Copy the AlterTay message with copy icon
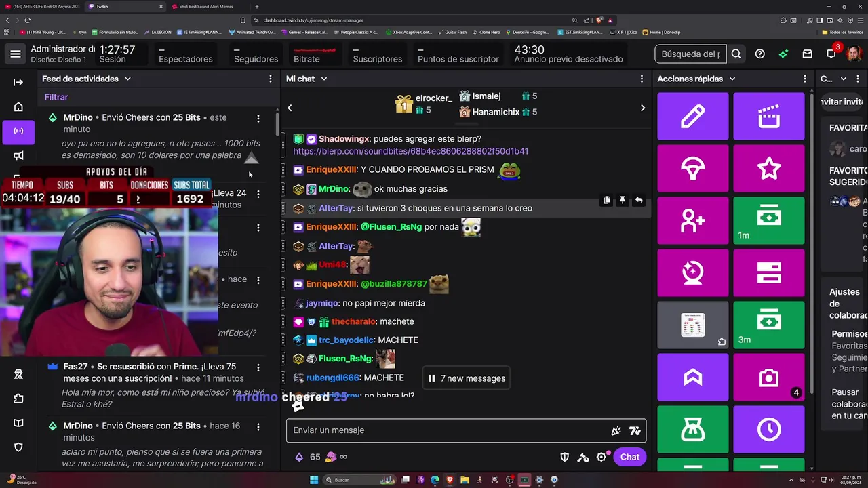The width and height of the screenshot is (868, 488). 606,201
